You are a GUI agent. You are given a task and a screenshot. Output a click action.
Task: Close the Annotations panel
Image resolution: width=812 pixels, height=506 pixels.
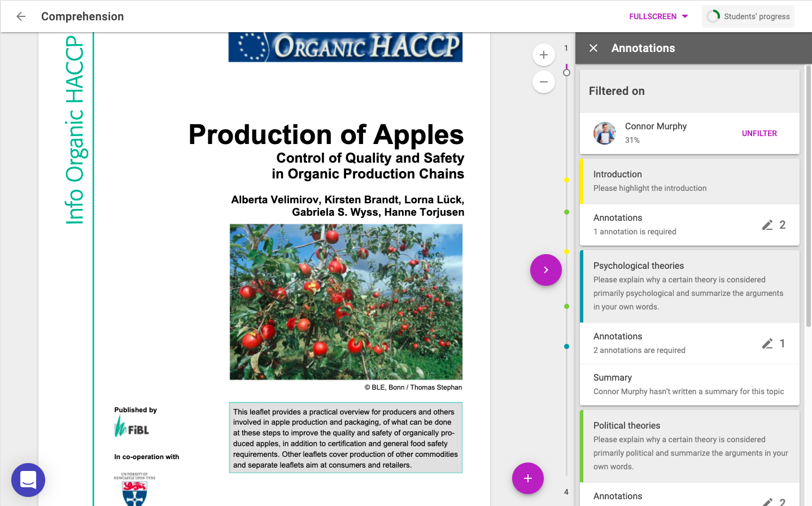click(593, 48)
